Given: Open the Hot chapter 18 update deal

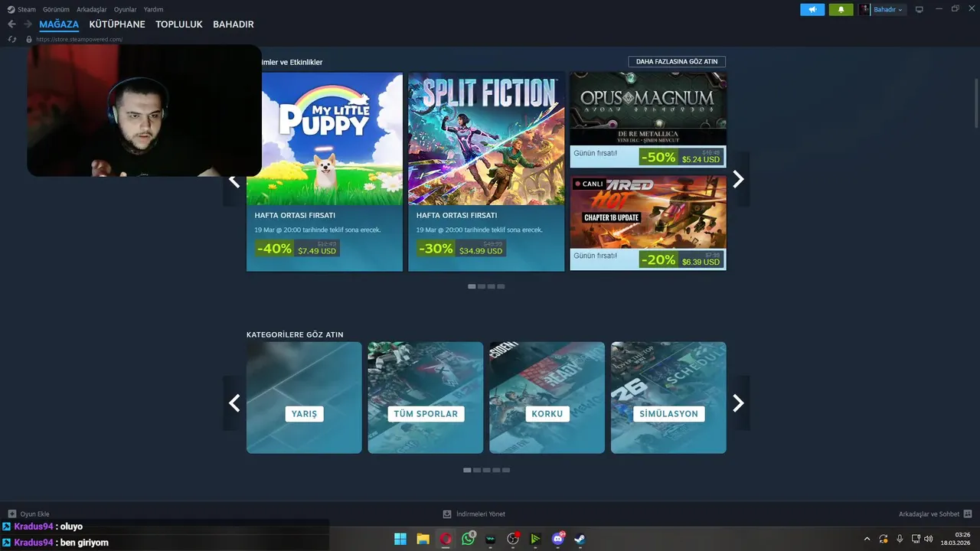Looking at the screenshot, I should (648, 223).
